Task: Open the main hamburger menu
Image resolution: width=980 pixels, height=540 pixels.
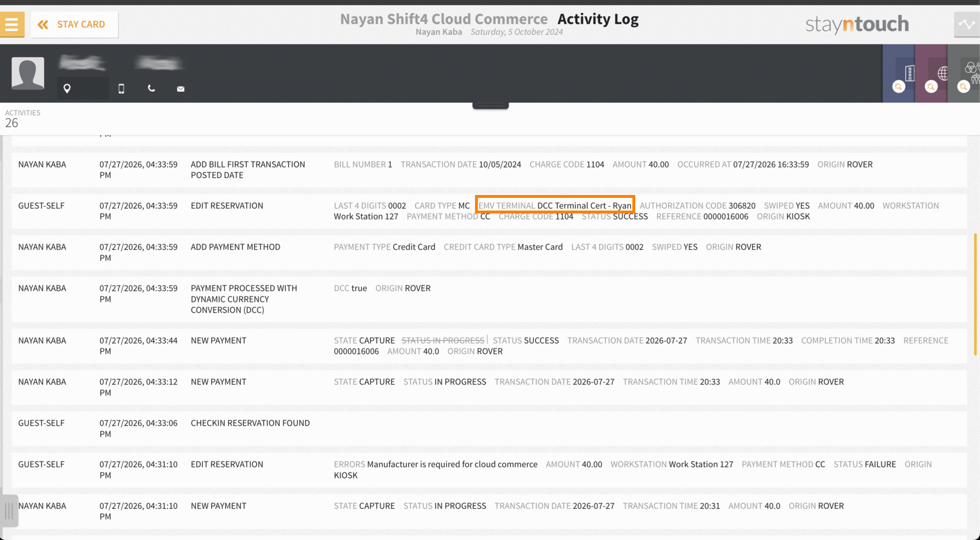Action: coord(12,25)
